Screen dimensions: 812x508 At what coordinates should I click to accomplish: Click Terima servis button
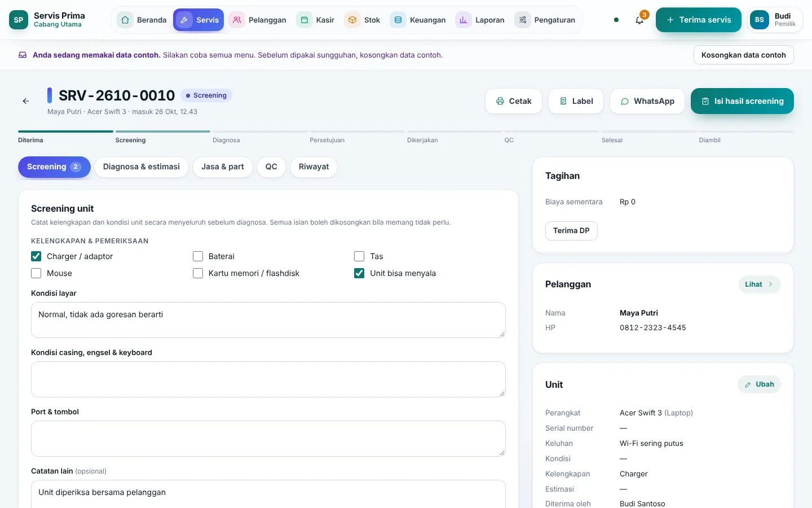(x=699, y=20)
